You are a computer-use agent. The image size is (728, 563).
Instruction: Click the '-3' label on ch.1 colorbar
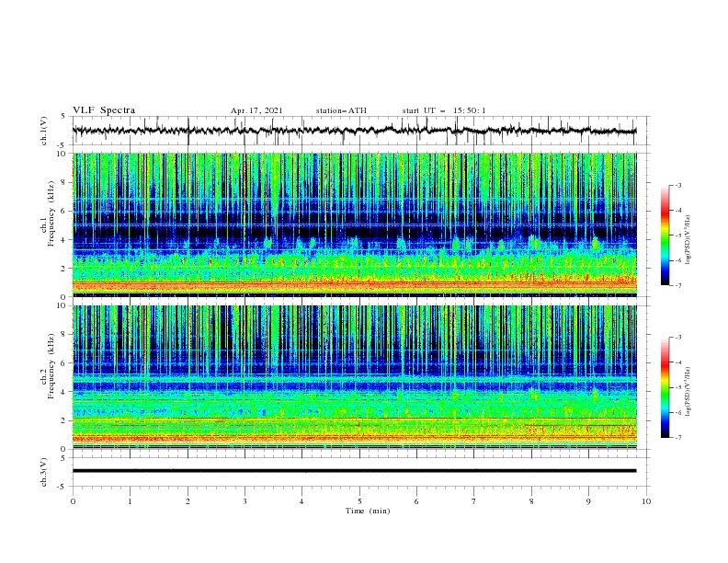coord(677,185)
